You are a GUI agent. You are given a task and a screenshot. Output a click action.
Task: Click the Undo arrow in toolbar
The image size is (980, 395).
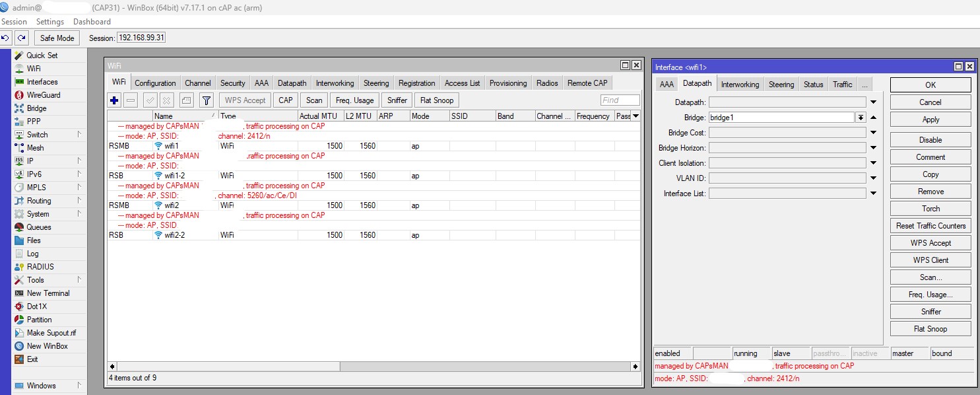[x=6, y=38]
